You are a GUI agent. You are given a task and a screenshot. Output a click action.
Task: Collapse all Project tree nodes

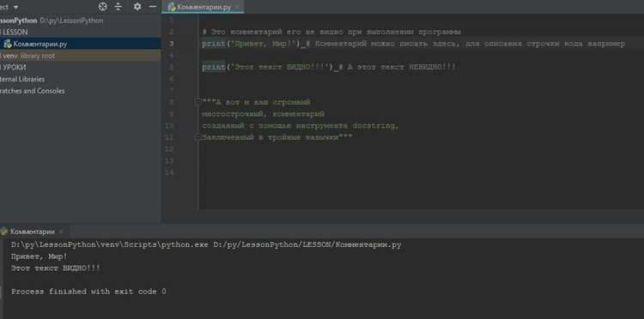point(118,7)
